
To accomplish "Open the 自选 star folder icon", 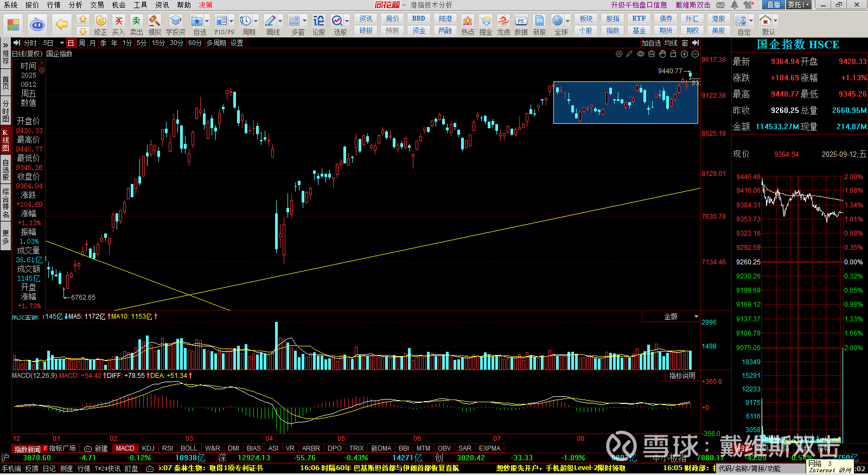I will coord(196,21).
